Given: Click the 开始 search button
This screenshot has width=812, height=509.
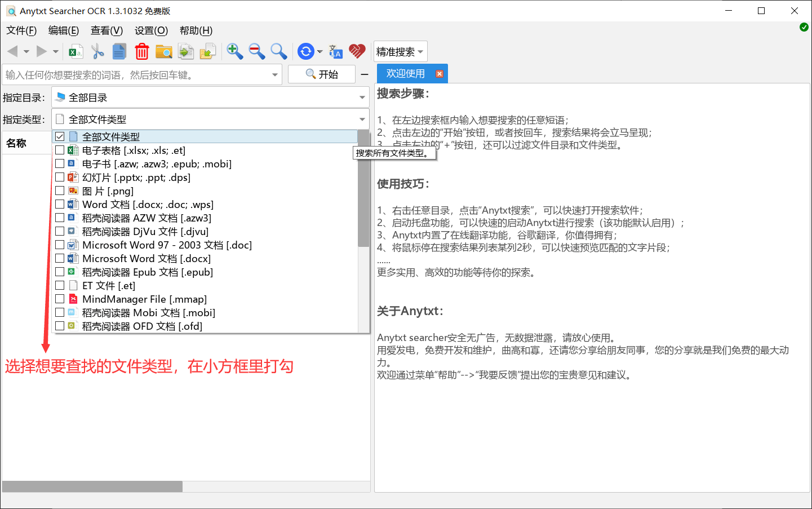Looking at the screenshot, I should [322, 74].
